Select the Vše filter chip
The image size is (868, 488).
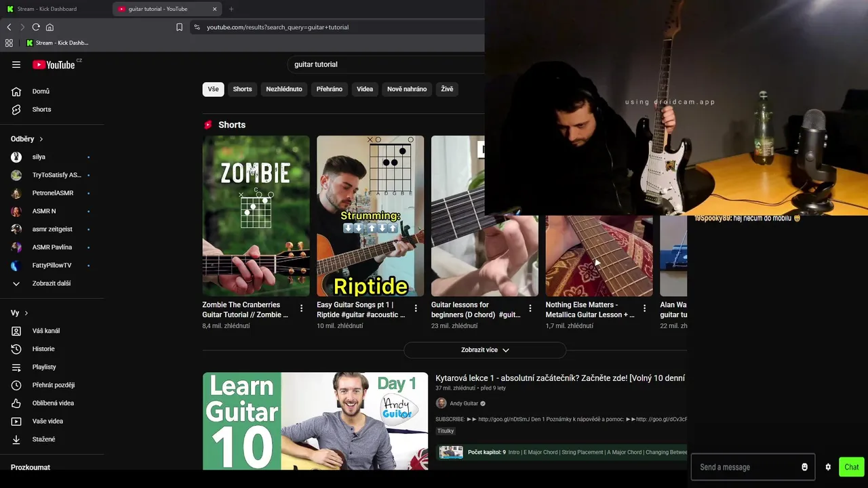pyautogui.click(x=213, y=89)
